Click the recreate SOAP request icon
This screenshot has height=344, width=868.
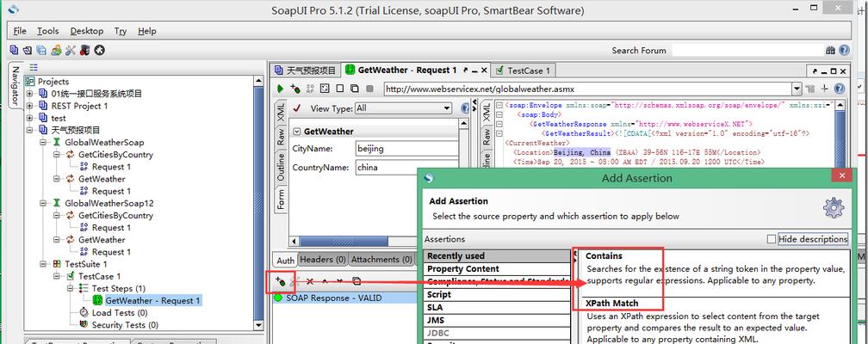pyautogui.click(x=310, y=89)
